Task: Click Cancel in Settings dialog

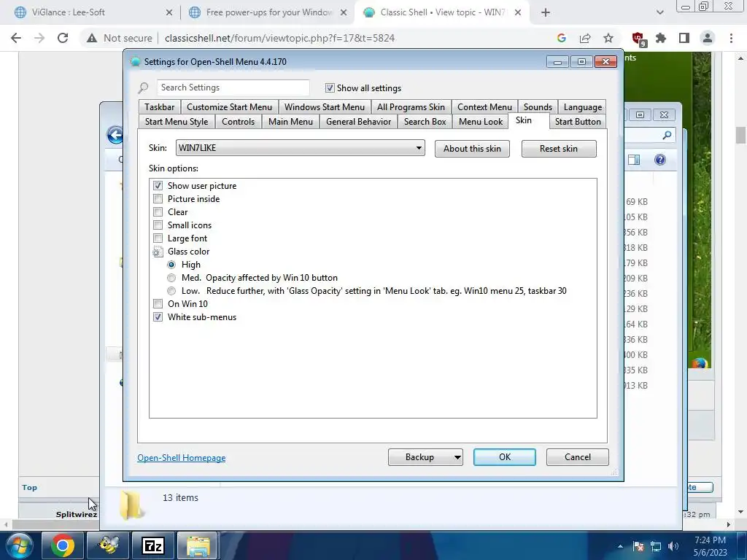Action: click(x=578, y=457)
